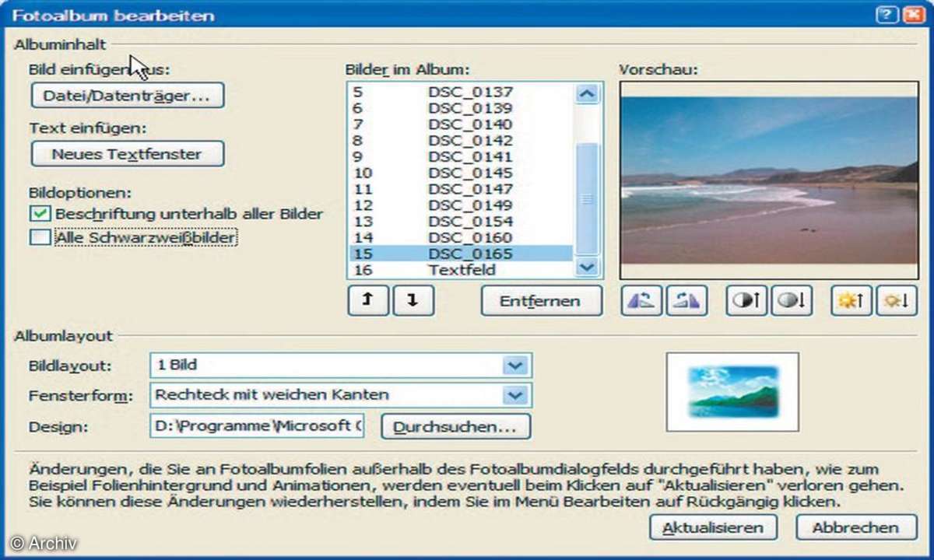934x560 pixels.
Task: Click the Aktualisieren button
Action: point(712,527)
